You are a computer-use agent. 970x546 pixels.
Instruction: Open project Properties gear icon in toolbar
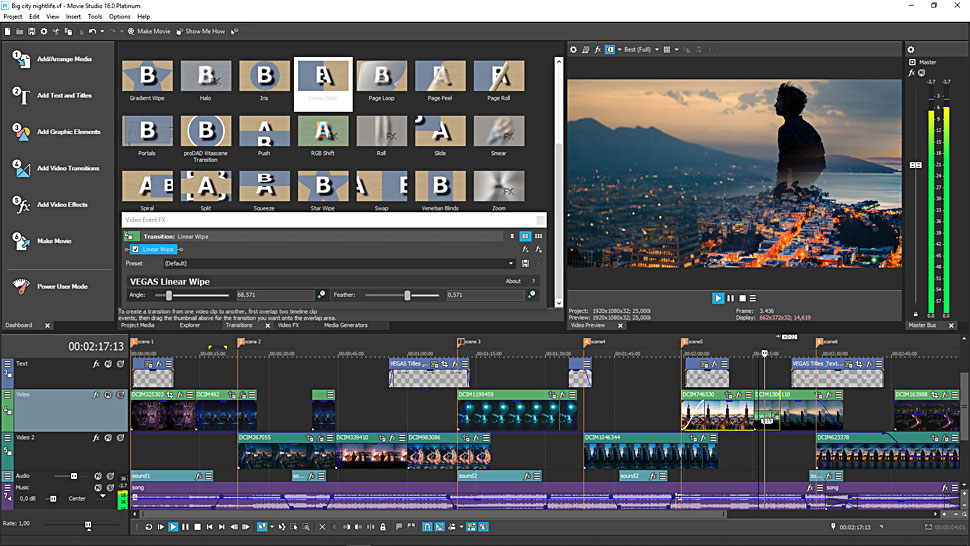pyautogui.click(x=44, y=31)
